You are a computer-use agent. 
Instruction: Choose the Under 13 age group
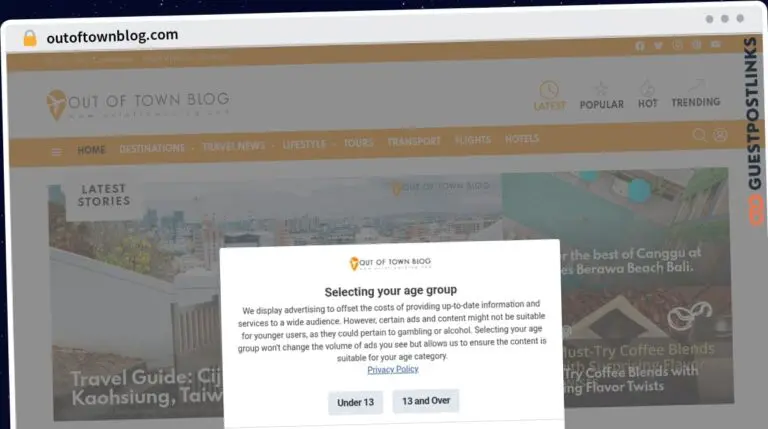(x=356, y=403)
